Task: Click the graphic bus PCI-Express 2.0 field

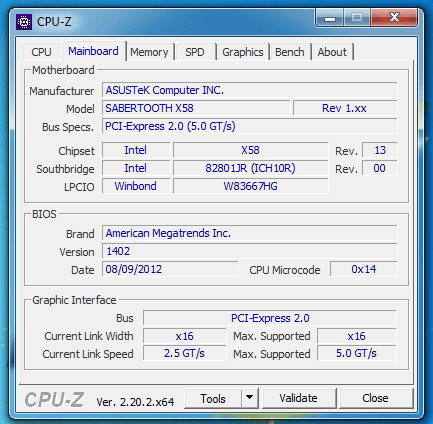Action: (x=270, y=318)
